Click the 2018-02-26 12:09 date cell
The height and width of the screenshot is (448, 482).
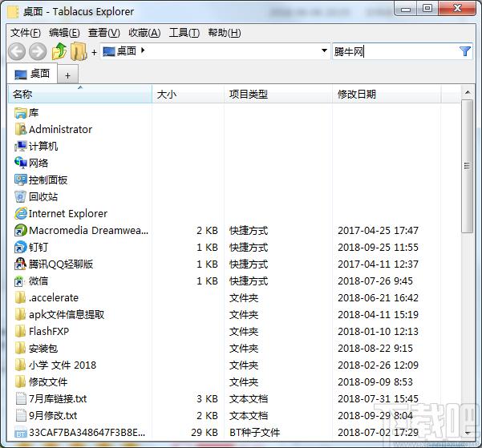tap(378, 365)
